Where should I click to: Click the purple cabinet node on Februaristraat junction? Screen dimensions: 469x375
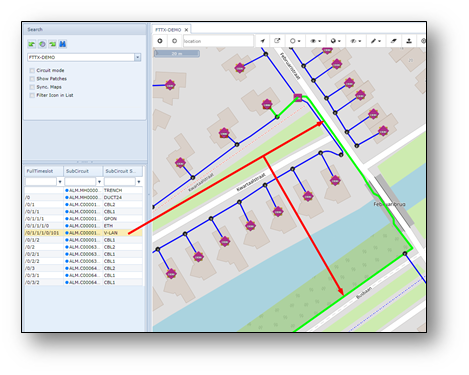pos(298,97)
